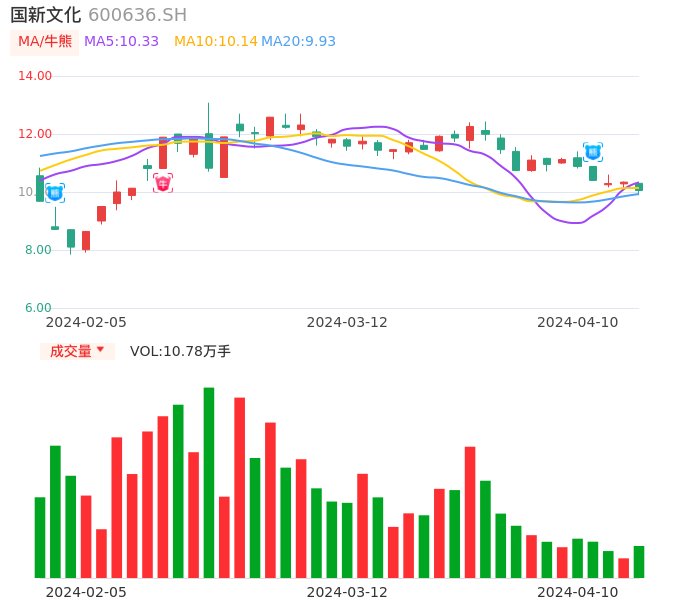Click the 6.00 price axis label
The height and width of the screenshot is (606, 686).
tap(38, 308)
